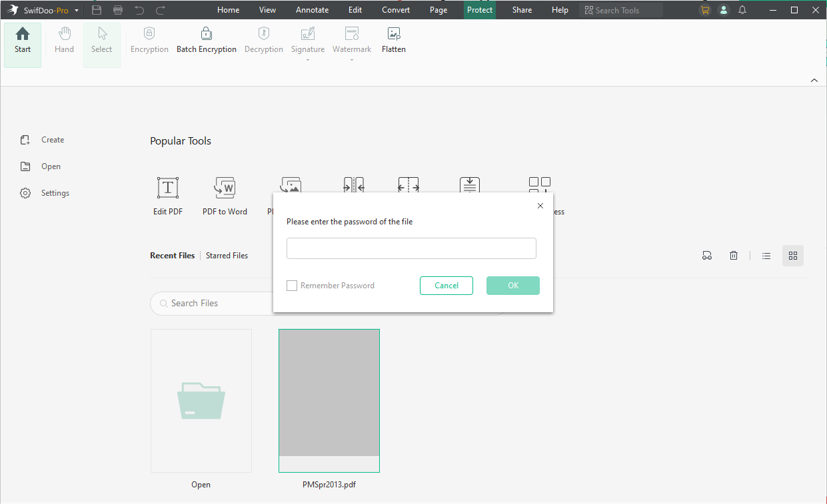
Task: Click the shopping cart icon
Action: click(x=705, y=10)
